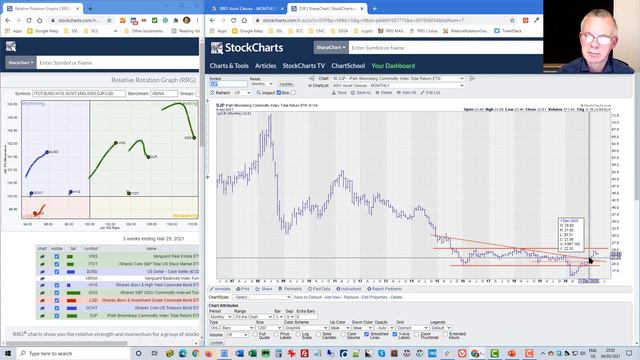This screenshot has height=360, width=640.
Task: Open the Annotate tool below the chart
Action: [220, 289]
